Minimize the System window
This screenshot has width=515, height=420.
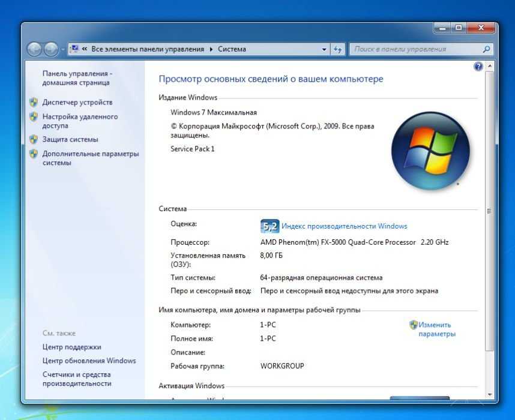[x=442, y=28]
